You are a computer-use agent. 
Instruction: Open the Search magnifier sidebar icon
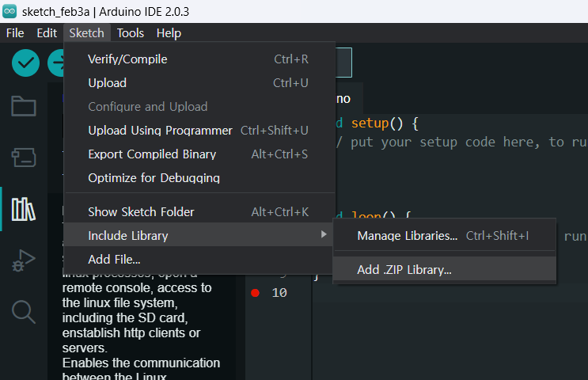[23, 312]
